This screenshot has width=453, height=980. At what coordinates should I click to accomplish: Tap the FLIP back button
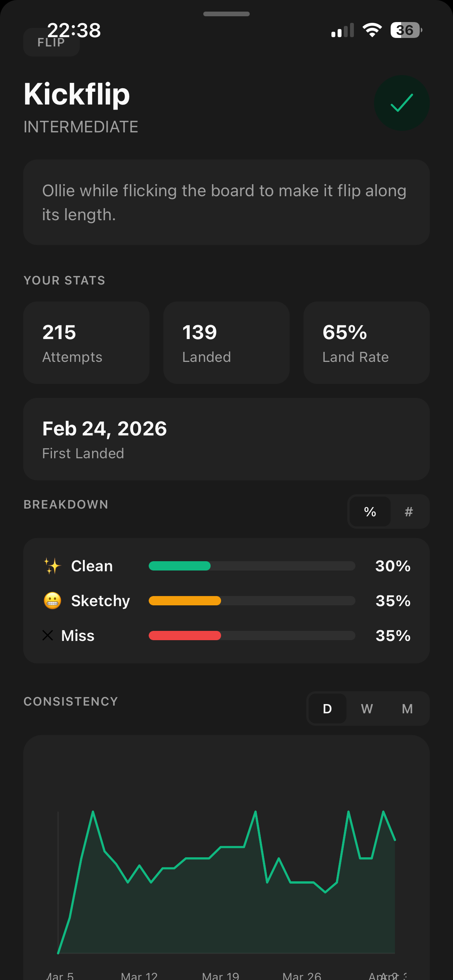coord(51,42)
